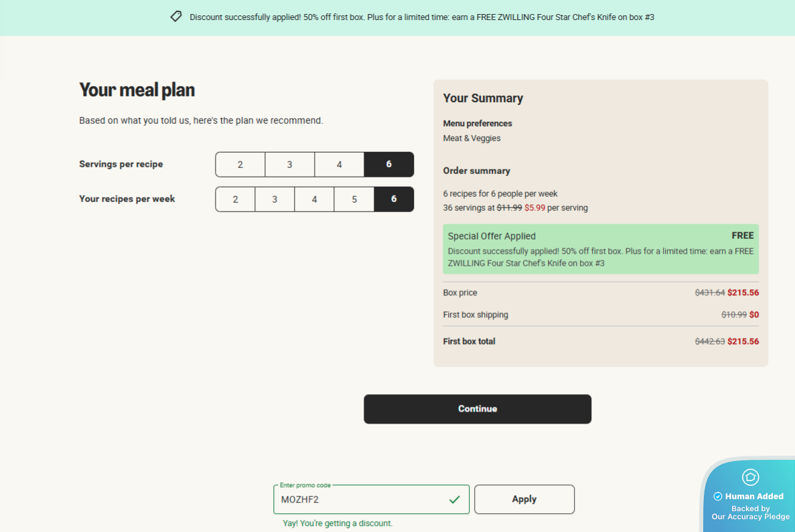
Task: Select 2 servings per recipe
Action: pyautogui.click(x=240, y=165)
